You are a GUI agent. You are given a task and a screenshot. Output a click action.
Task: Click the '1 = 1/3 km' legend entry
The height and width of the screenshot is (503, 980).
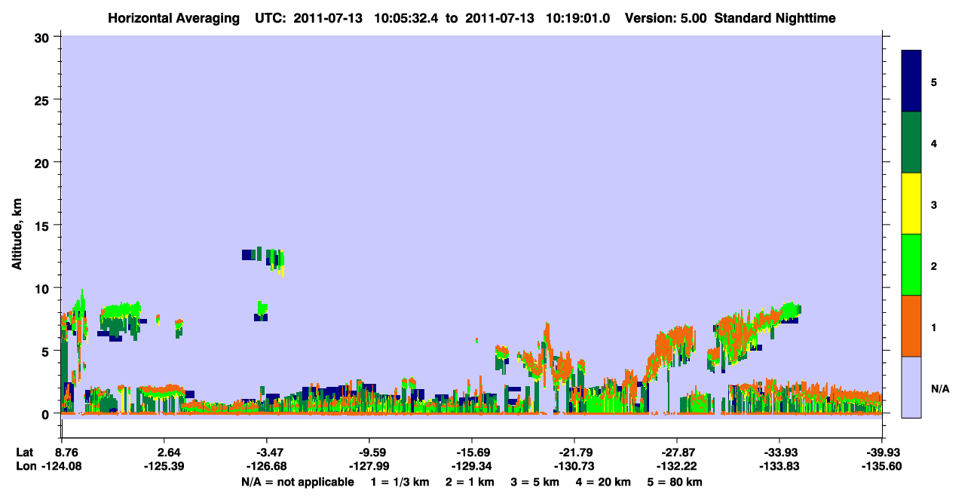point(400,482)
